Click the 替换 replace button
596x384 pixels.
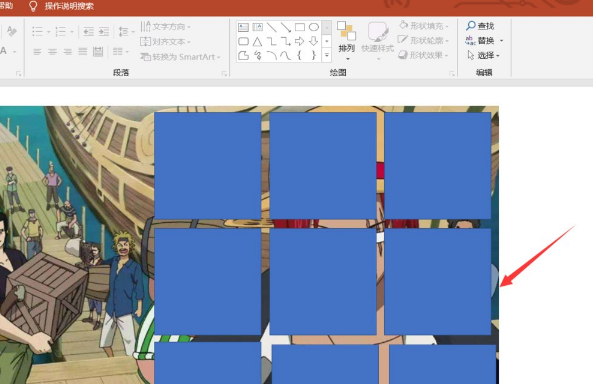click(x=480, y=41)
